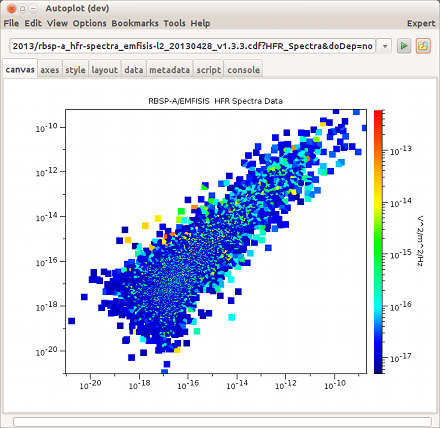Open the Options menu
This screenshot has height=428, width=440.
point(89,23)
